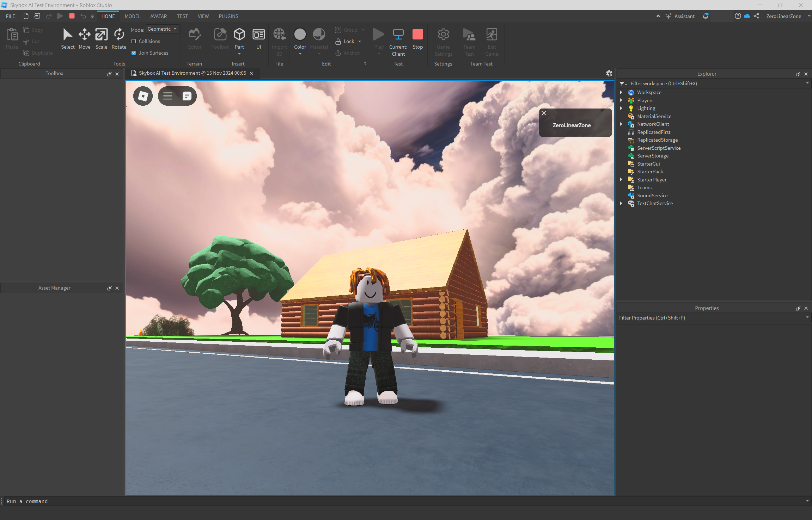
Task: Enable the Collisions checkbox
Action: 134,41
